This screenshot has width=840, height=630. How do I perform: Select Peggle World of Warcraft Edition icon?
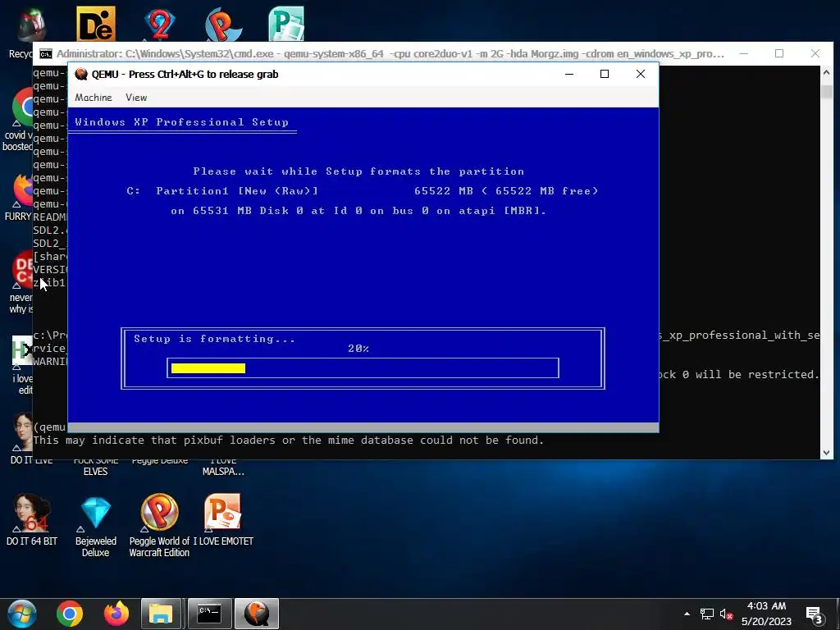(159, 526)
